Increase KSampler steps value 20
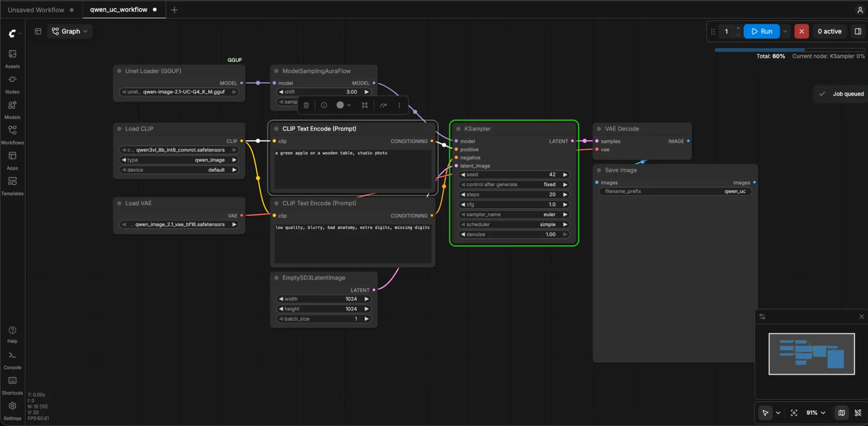The height and width of the screenshot is (426, 868). coord(565,195)
